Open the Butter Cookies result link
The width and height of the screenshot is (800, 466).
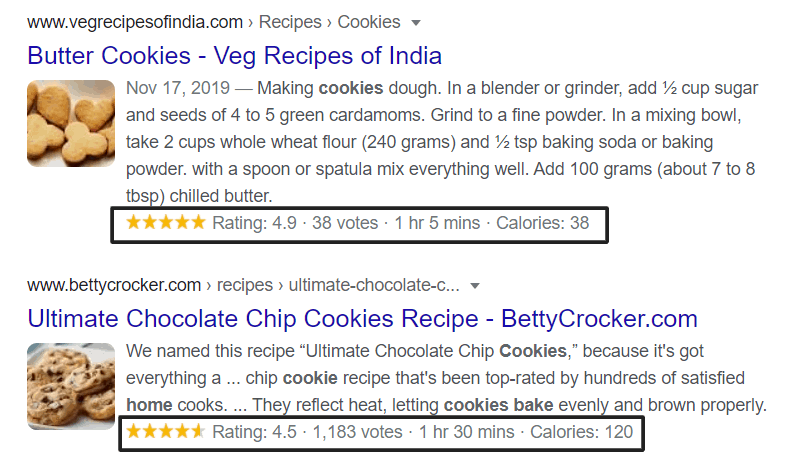pos(234,54)
